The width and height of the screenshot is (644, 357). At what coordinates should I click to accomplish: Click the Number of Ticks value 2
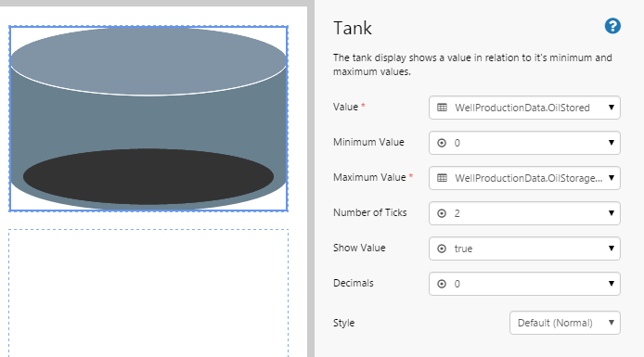(x=457, y=214)
